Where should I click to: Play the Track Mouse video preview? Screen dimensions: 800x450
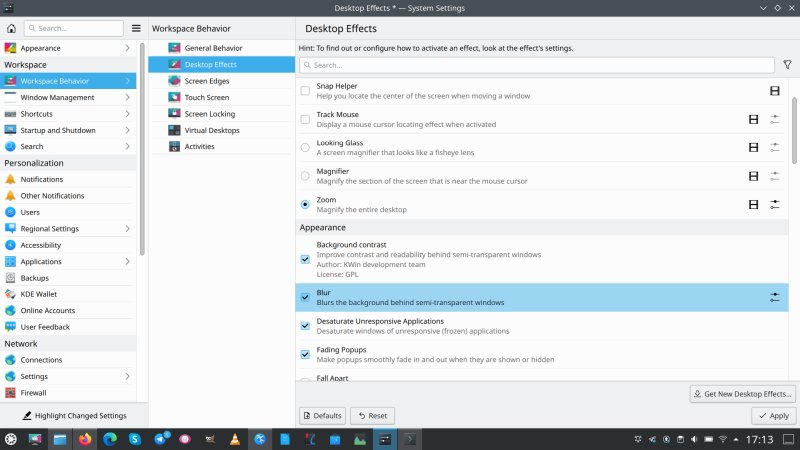click(754, 120)
